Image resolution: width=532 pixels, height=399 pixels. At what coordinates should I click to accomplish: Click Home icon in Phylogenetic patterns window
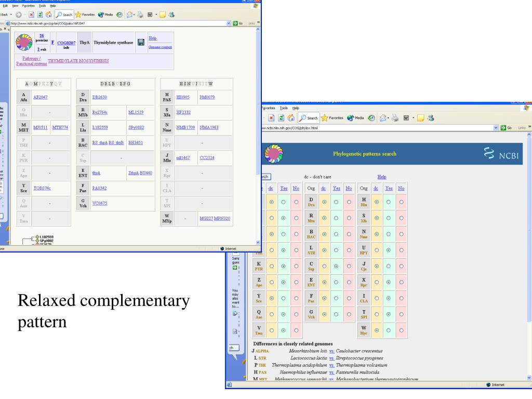pos(291,118)
